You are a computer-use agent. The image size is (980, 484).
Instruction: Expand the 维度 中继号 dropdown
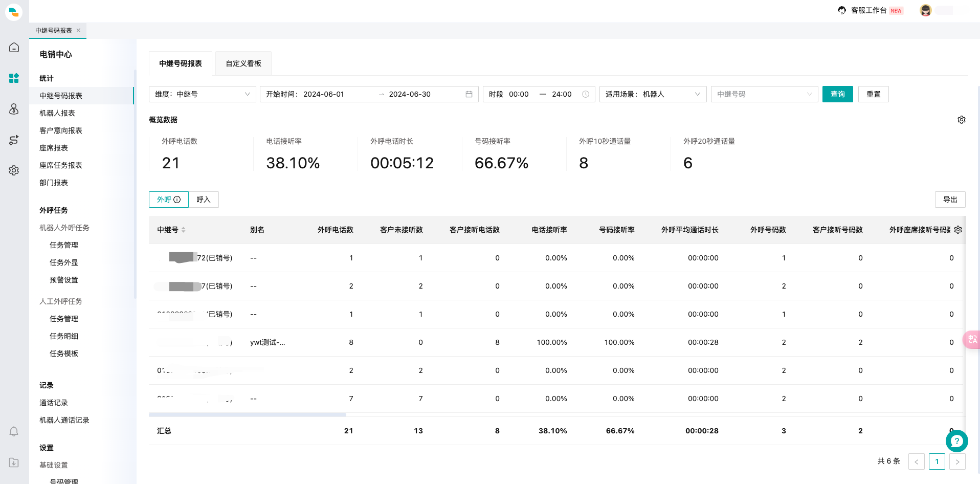203,94
